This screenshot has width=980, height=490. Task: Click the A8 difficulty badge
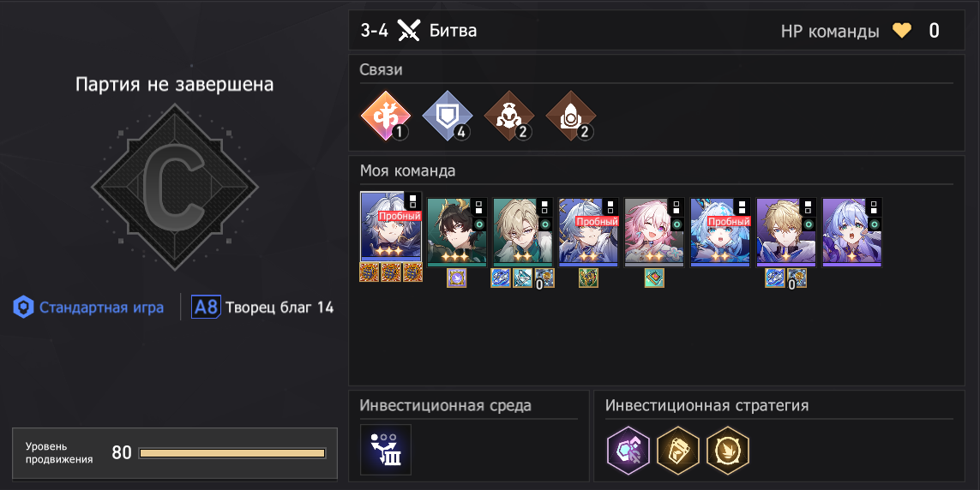(206, 308)
